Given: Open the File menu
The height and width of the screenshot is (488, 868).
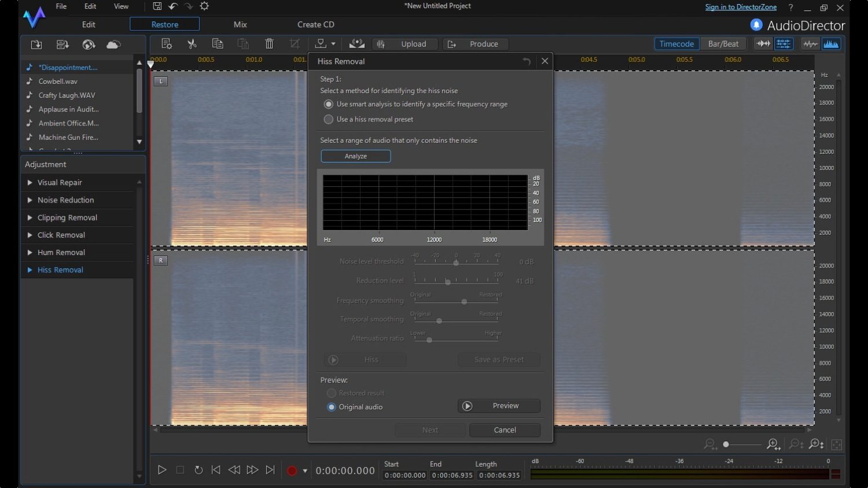Looking at the screenshot, I should coord(61,6).
